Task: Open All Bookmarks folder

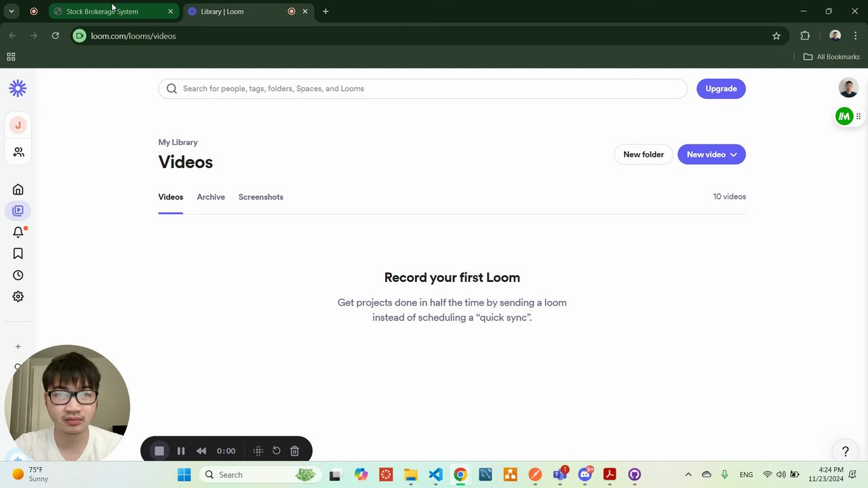Action: click(831, 57)
